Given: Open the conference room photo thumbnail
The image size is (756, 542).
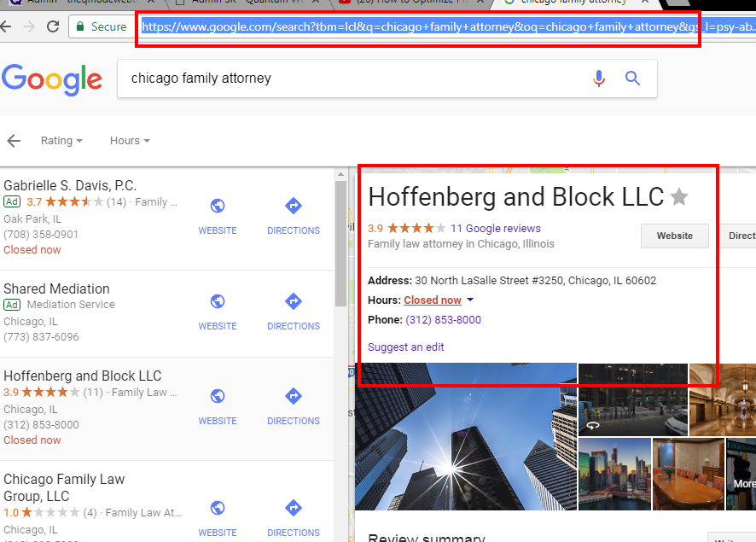Looking at the screenshot, I should pos(689,474).
